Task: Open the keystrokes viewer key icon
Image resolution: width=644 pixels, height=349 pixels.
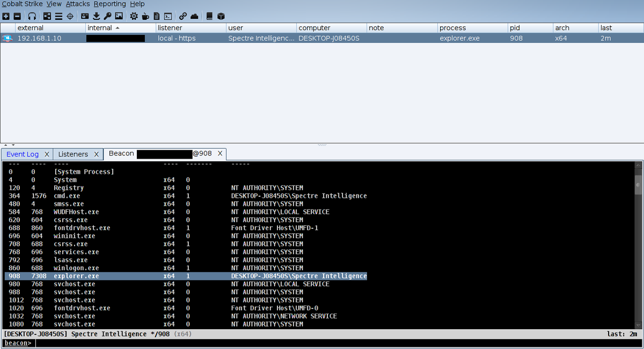Action: click(107, 16)
